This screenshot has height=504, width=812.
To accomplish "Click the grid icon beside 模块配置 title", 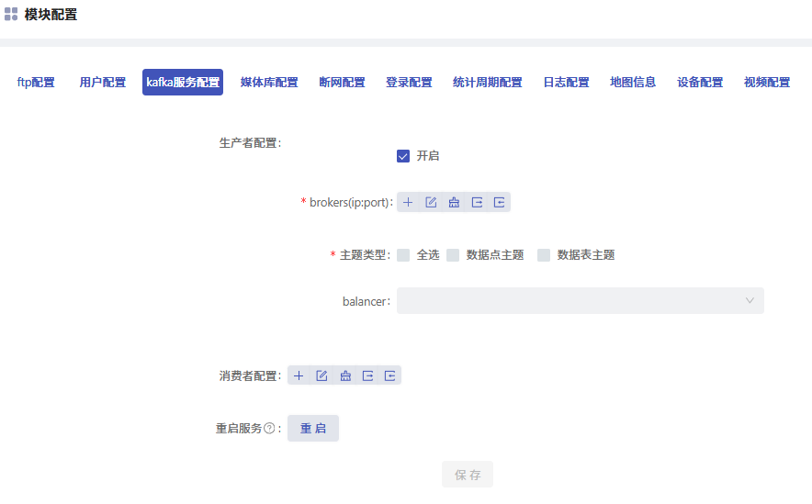I will tap(11, 14).
